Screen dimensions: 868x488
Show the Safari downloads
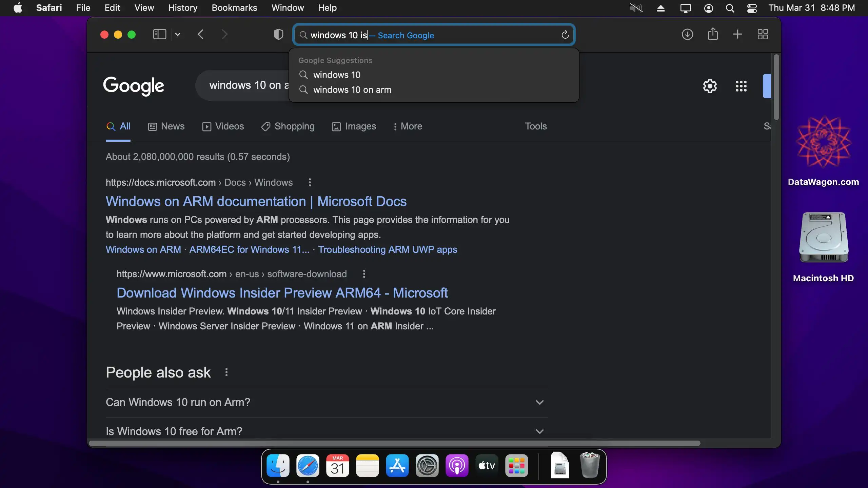pos(687,34)
